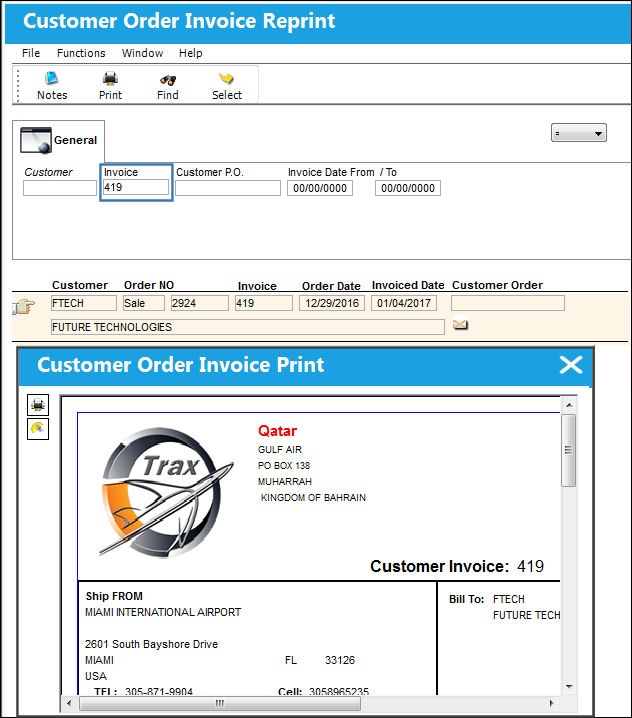This screenshot has width=632, height=718.
Task: Click the Ship FROM label
Action: click(x=114, y=596)
